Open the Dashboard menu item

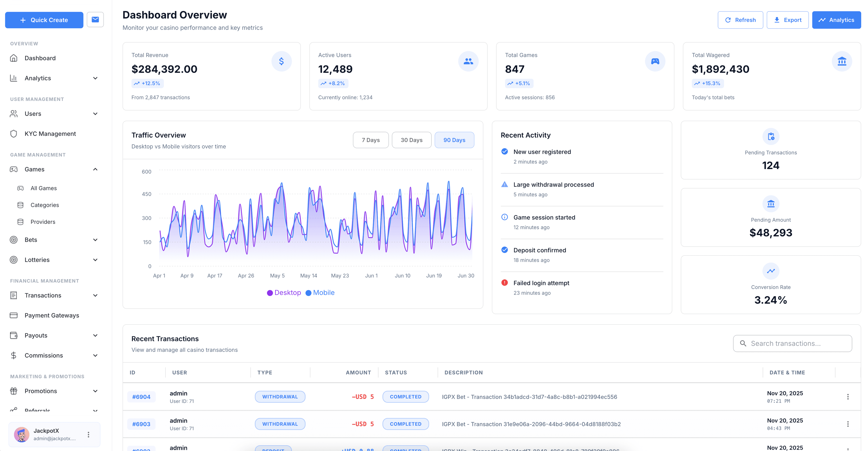pos(40,58)
